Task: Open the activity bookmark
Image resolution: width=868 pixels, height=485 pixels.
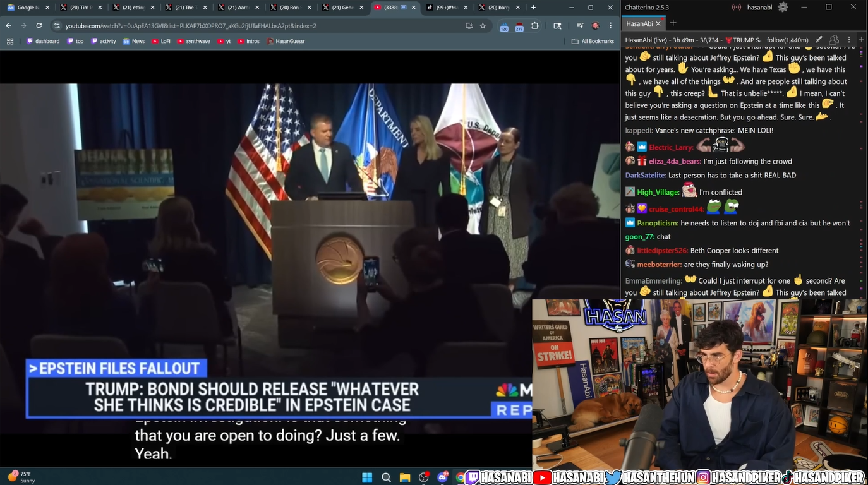Action: (x=104, y=41)
